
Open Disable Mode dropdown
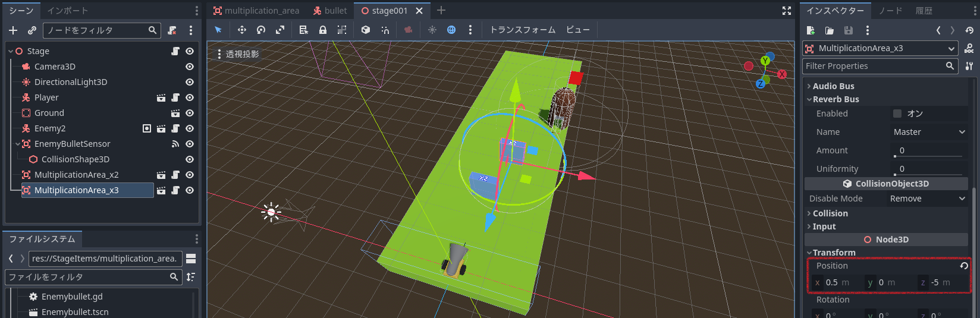click(928, 199)
